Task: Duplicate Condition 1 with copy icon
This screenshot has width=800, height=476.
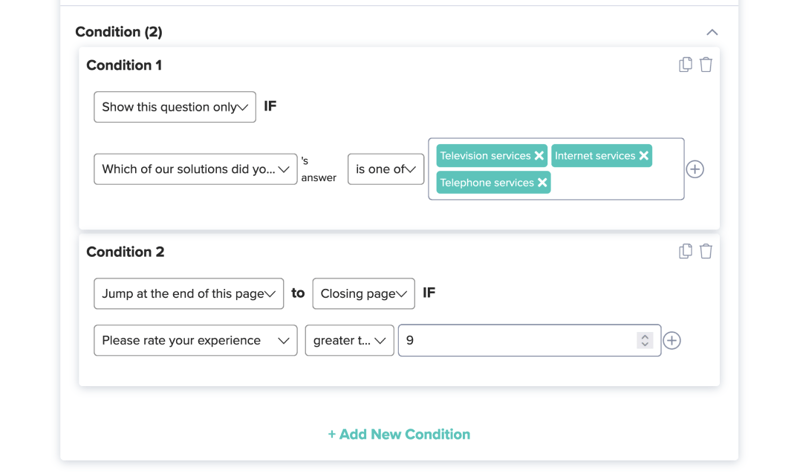Action: click(685, 65)
